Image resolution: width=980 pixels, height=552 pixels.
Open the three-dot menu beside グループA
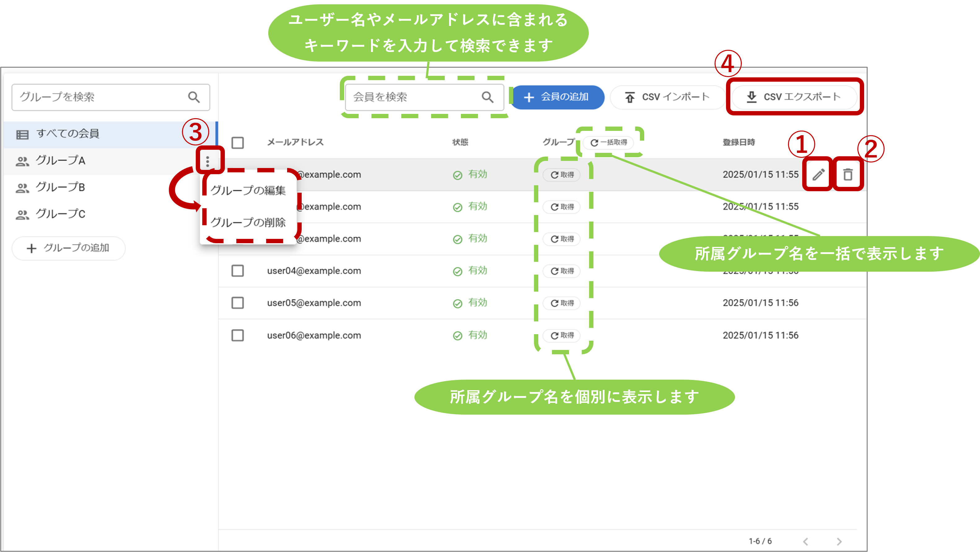coord(207,162)
